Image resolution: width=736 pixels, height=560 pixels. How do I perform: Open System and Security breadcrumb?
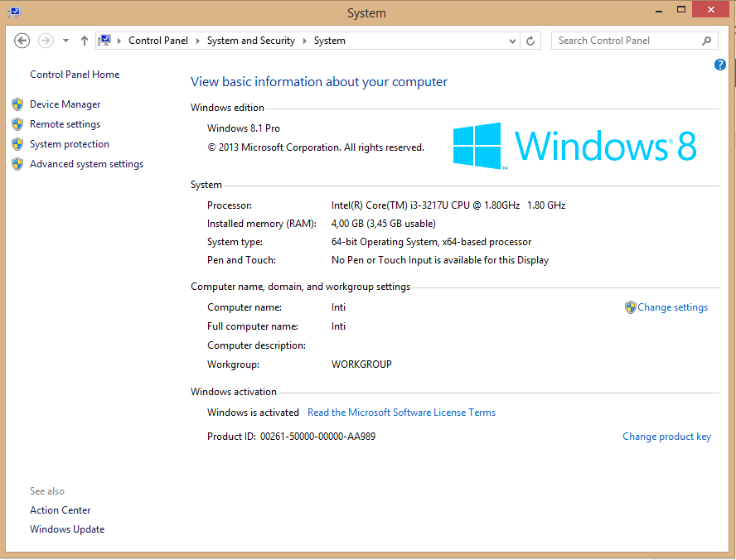click(251, 41)
